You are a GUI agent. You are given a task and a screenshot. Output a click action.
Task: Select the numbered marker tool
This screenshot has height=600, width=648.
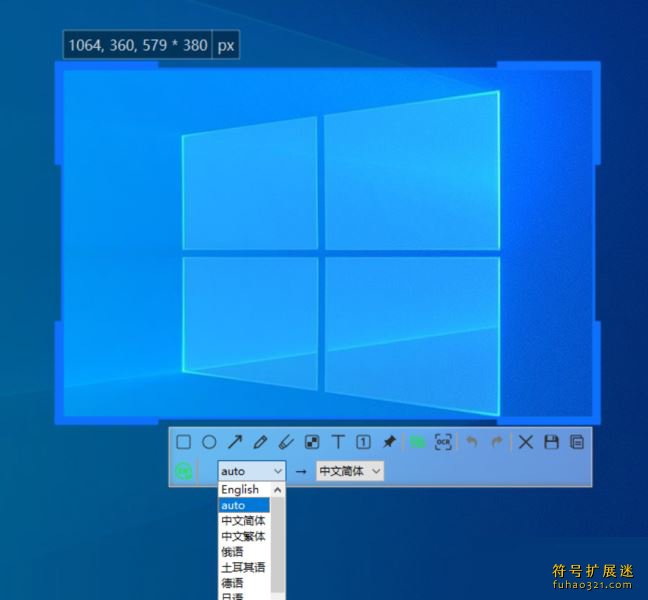364,442
